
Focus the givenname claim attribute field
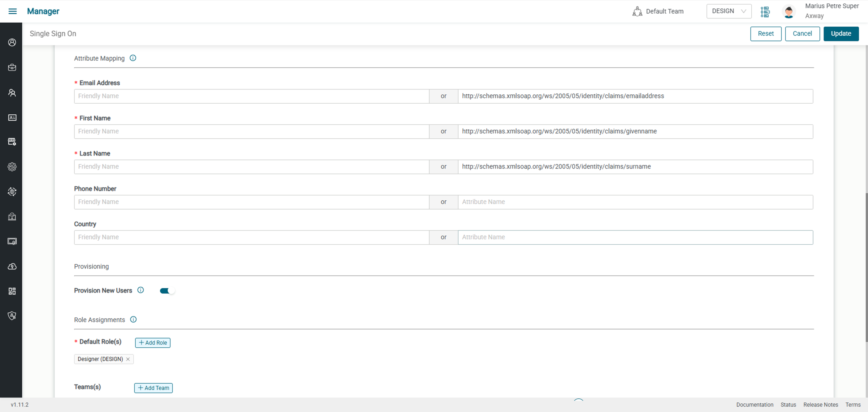[635, 131]
